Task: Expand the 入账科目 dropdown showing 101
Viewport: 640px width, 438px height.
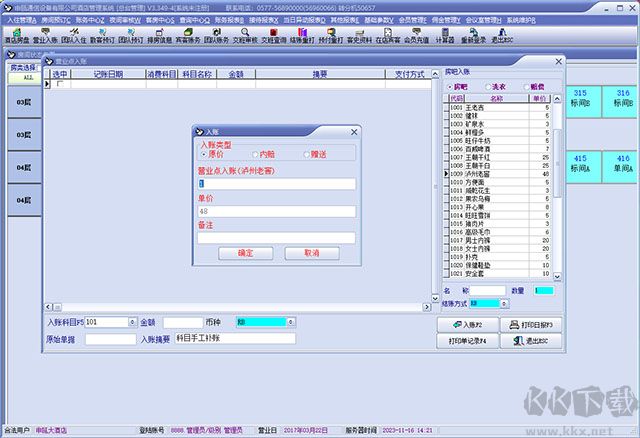Action: [x=133, y=323]
